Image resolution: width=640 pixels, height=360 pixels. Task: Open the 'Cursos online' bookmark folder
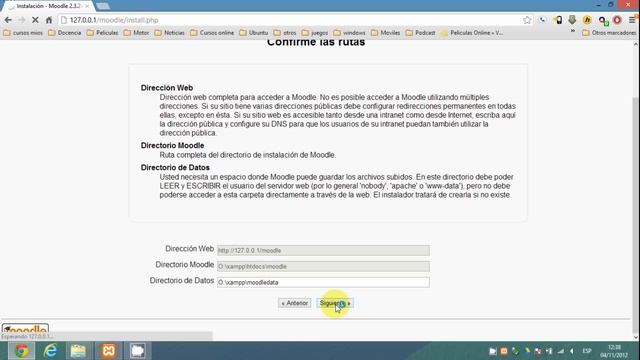click(212, 33)
